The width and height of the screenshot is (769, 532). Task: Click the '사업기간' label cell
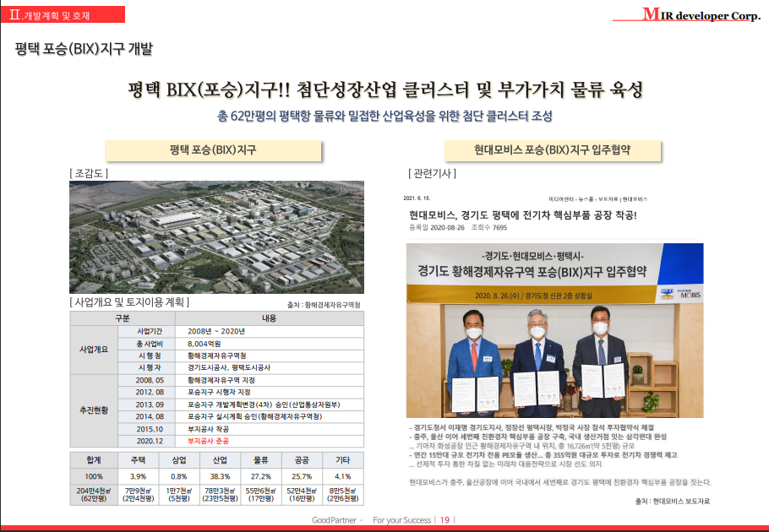click(147, 331)
